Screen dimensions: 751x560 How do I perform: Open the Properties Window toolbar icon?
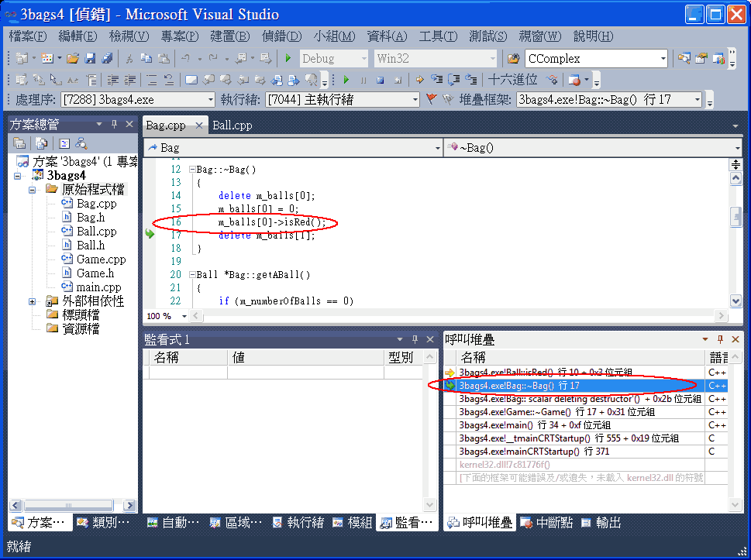(701, 58)
